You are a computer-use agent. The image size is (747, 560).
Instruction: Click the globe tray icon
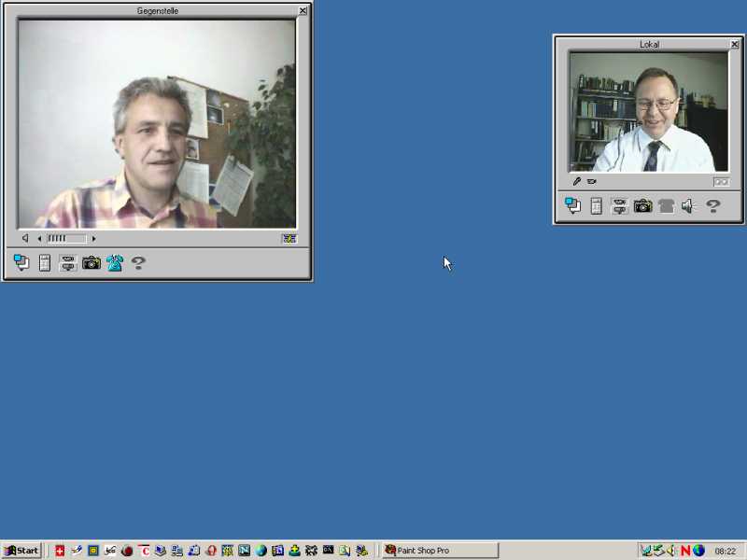[x=698, y=551]
